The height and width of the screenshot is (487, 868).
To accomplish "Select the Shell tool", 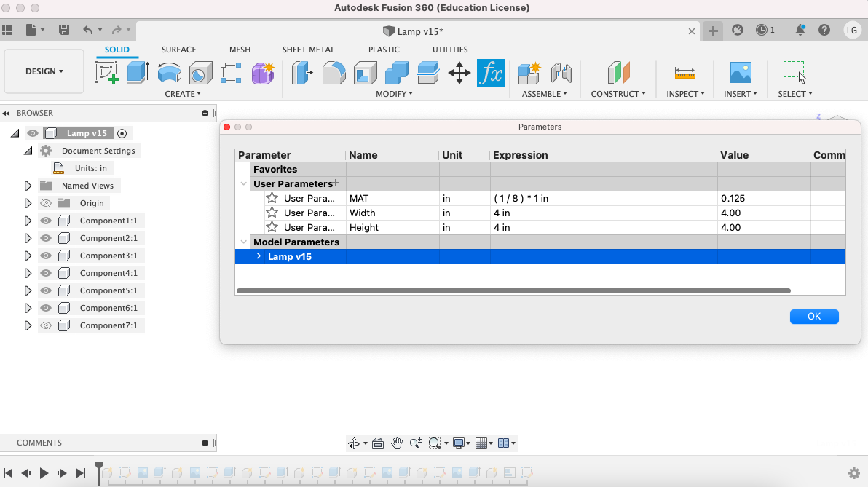I will tap(366, 73).
